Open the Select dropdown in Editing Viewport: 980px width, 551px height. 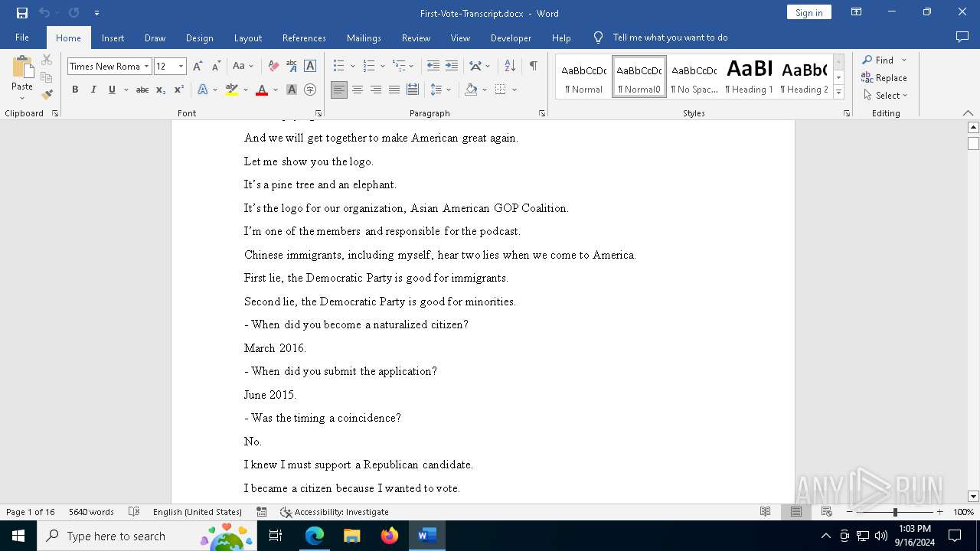click(885, 95)
